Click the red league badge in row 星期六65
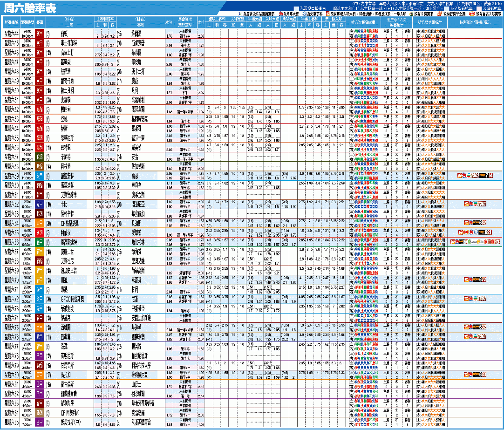 click(x=40, y=232)
